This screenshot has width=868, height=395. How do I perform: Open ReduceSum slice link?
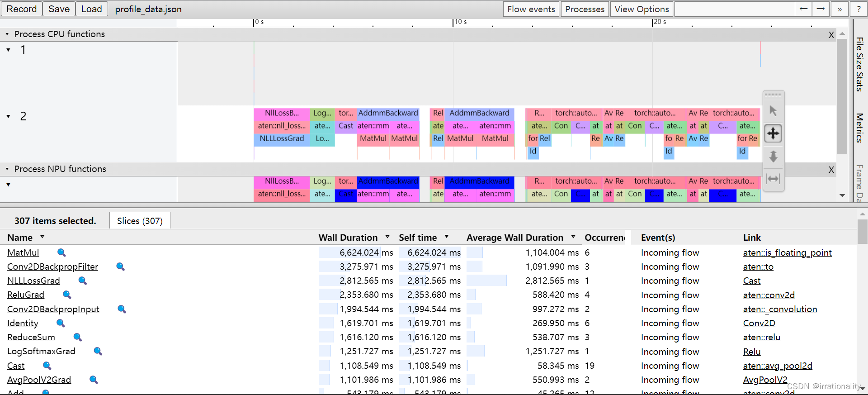coord(31,337)
